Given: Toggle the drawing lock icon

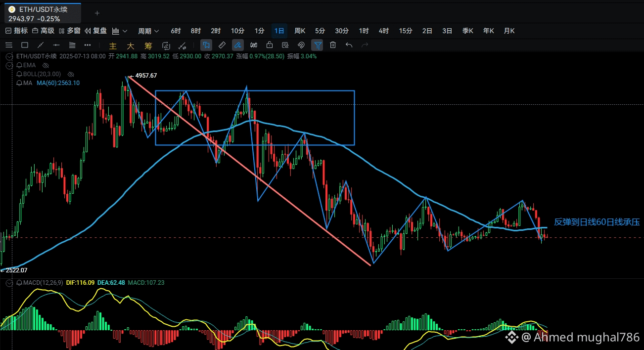Looking at the screenshot, I should [x=270, y=45].
